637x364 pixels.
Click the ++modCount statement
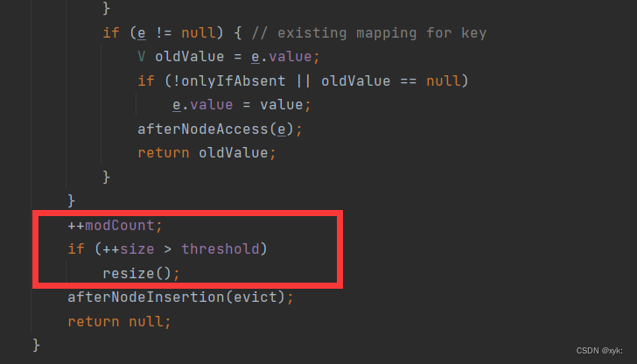(x=115, y=225)
